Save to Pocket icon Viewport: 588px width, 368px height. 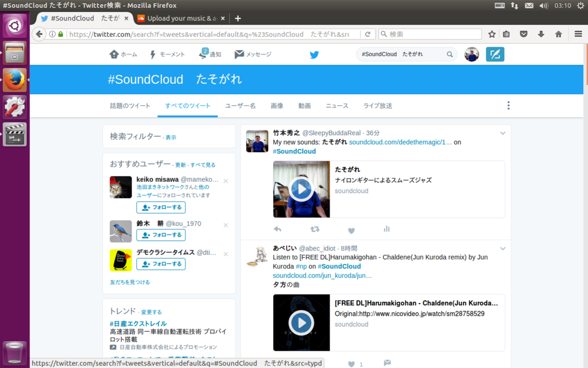tap(524, 34)
